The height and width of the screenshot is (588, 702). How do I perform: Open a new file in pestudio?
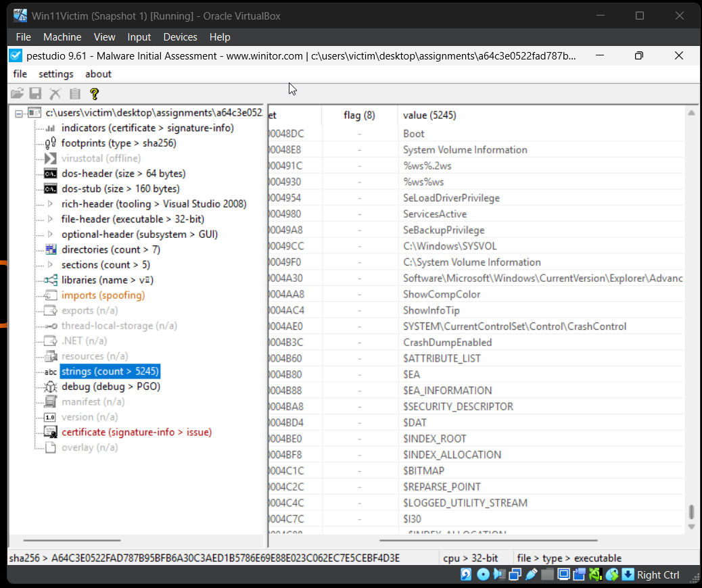click(x=17, y=93)
